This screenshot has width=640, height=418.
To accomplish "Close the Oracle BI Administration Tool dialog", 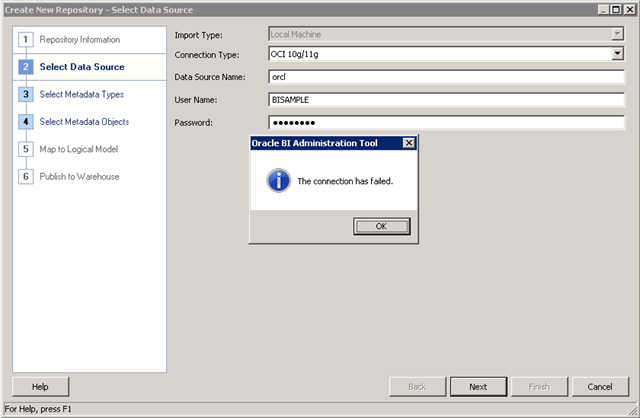I will pos(408,143).
